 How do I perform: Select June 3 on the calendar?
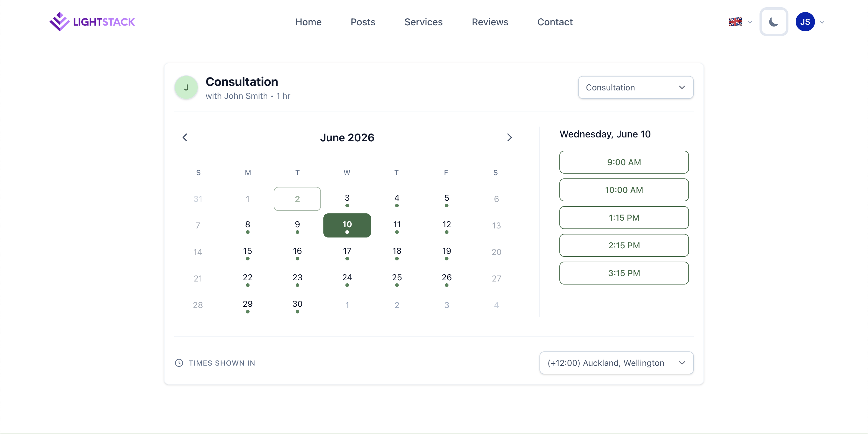(347, 199)
